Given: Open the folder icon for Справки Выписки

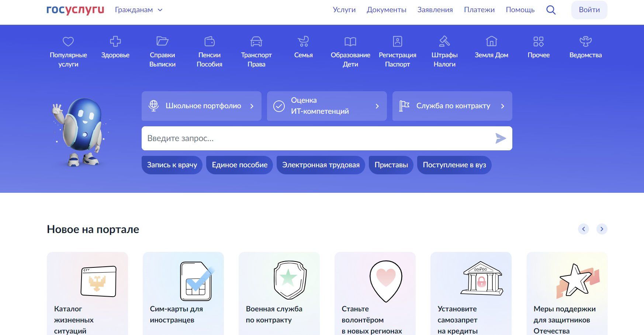Looking at the screenshot, I should click(162, 41).
